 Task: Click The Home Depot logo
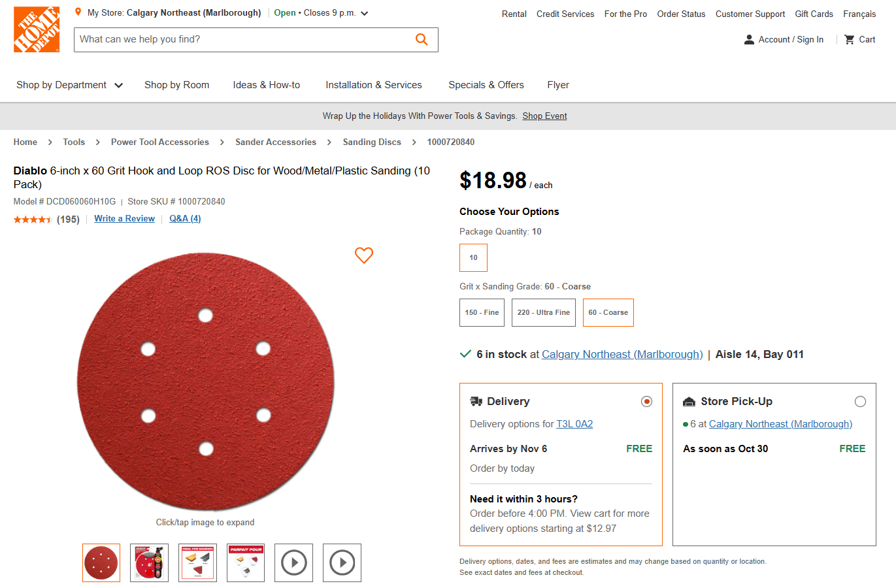pos(36,29)
